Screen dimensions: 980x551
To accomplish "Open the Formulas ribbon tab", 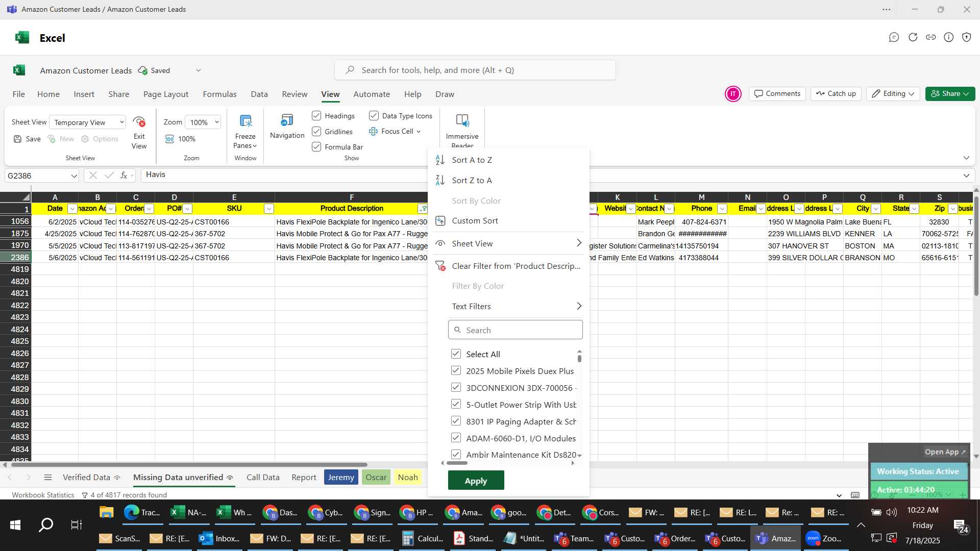I will (x=219, y=94).
